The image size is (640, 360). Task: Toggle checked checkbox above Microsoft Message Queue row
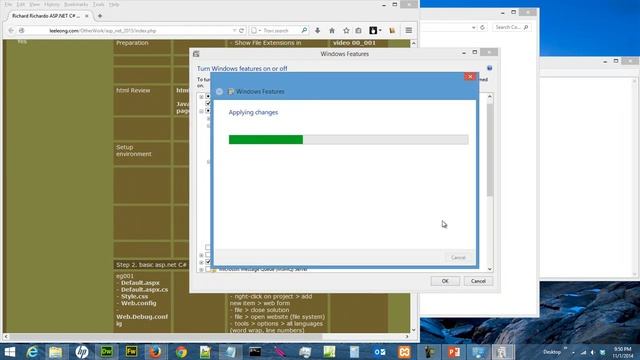(208, 262)
